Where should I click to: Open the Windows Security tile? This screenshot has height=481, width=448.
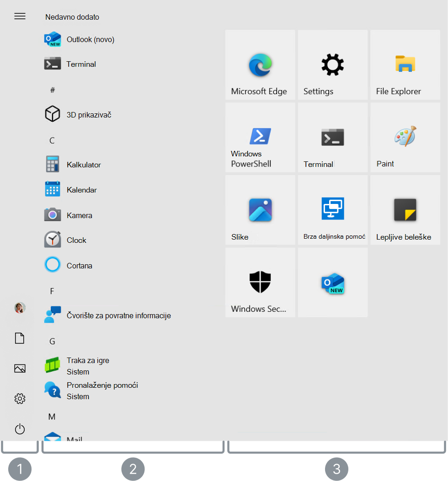260,282
